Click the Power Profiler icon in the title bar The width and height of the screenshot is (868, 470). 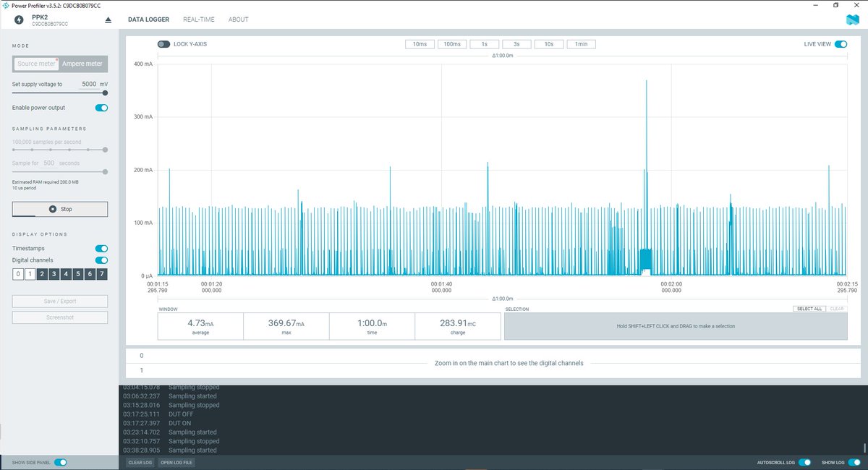[6, 4]
